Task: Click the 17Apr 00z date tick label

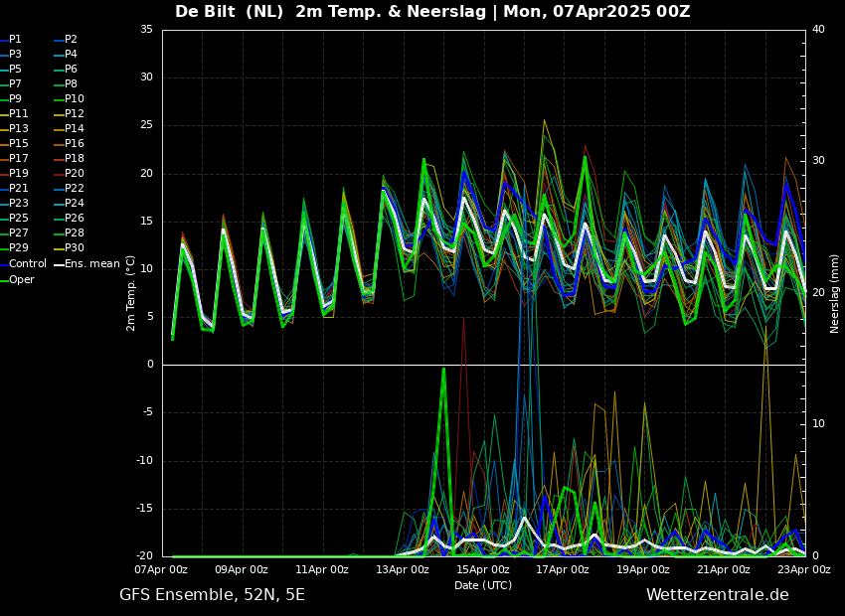Action: [x=563, y=570]
